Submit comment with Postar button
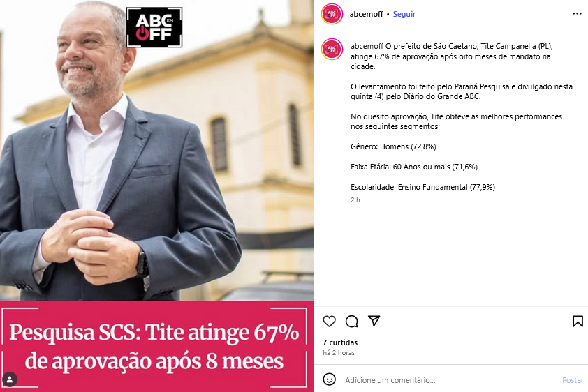The image size is (588, 392). (573, 380)
